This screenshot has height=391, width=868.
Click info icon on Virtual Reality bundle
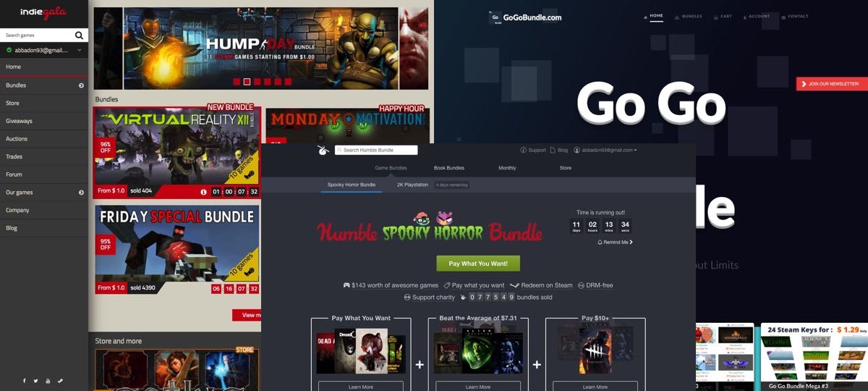coord(204,192)
